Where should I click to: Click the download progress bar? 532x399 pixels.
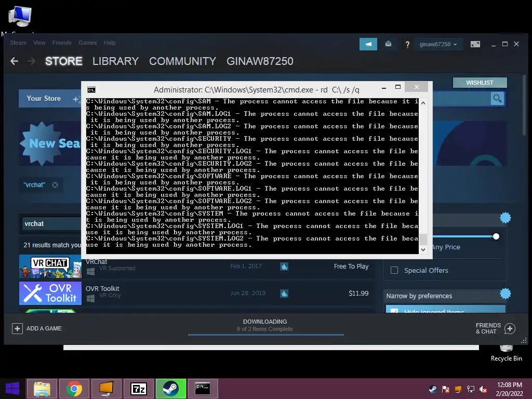click(x=265, y=335)
